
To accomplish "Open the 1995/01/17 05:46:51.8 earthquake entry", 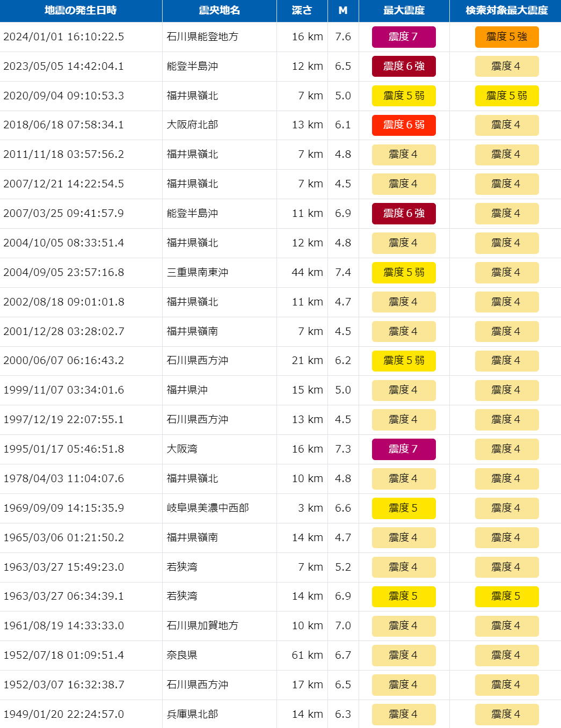I will point(64,449).
